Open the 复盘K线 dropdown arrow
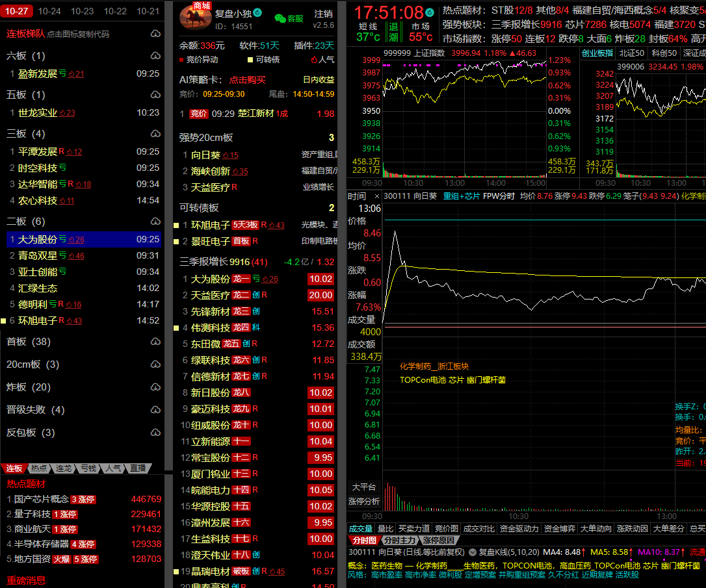The width and height of the screenshot is (706, 588). [472, 552]
